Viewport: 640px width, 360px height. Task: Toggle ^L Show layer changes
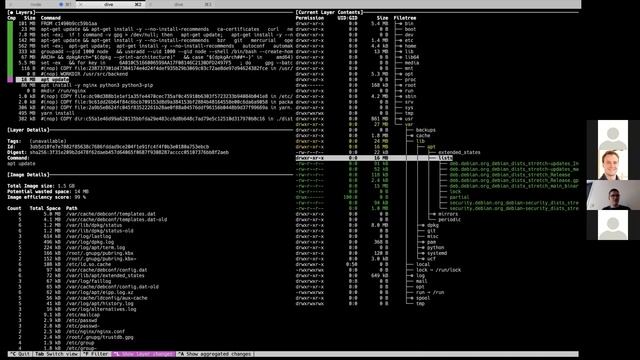click(144, 354)
